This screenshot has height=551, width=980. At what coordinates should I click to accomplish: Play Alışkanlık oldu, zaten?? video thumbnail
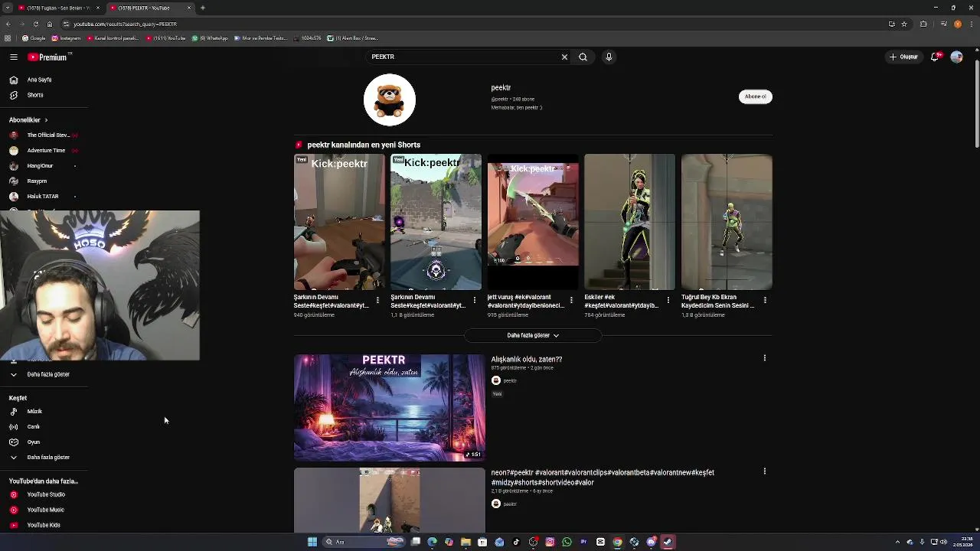390,408
